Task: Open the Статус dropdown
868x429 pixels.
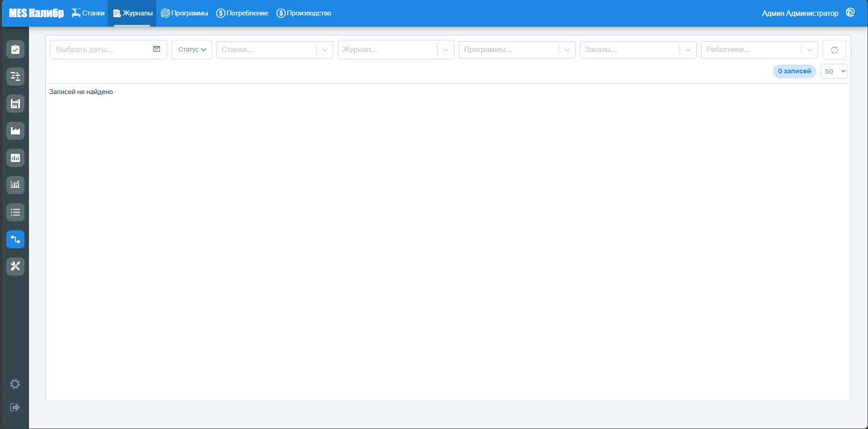Action: point(192,50)
